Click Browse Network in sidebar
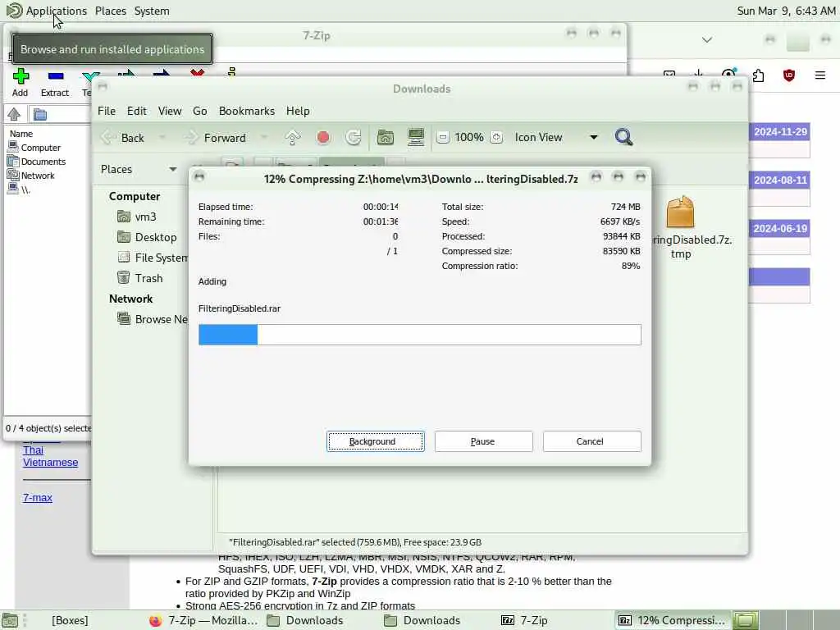Image resolution: width=840 pixels, height=630 pixels. pos(153,319)
